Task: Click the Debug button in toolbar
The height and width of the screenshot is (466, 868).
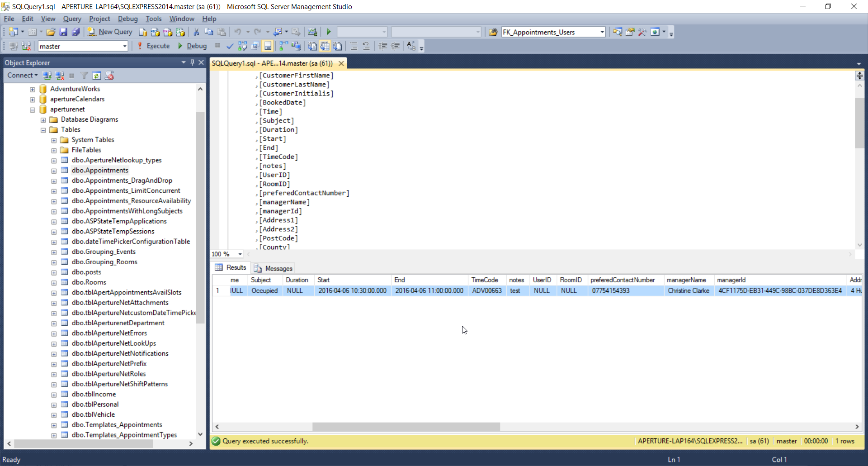Action: [193, 46]
